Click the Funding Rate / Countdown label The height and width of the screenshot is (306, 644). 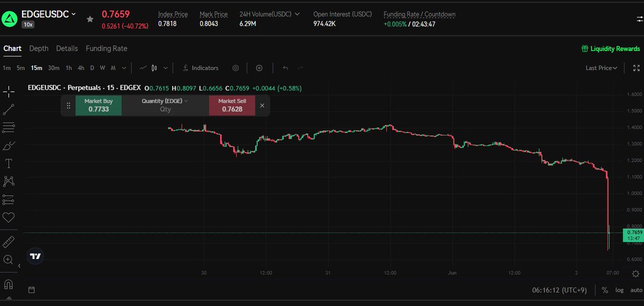(x=420, y=14)
